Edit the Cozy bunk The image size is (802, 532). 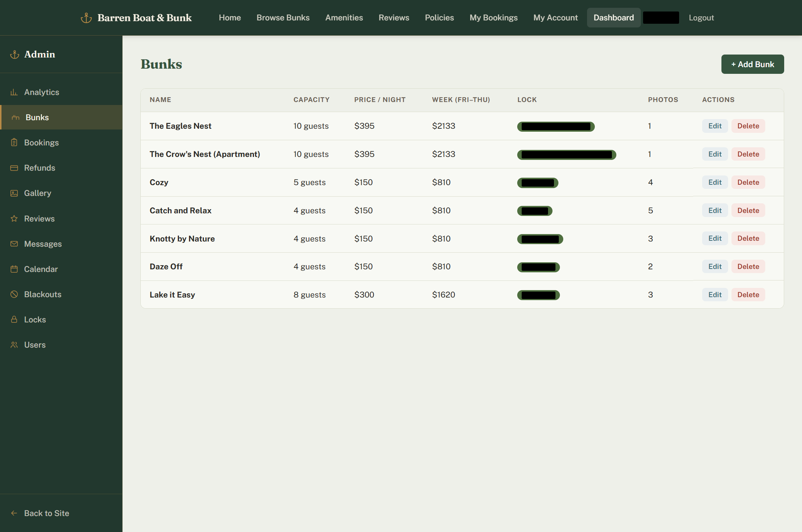715,183
